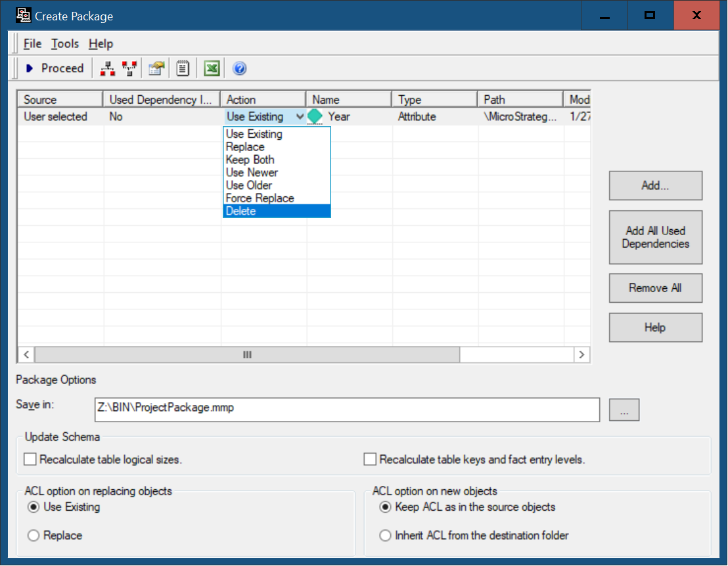Viewport: 728px width, 566px height.
Task: Click the first red hierarchy dependencies icon
Action: click(x=107, y=68)
